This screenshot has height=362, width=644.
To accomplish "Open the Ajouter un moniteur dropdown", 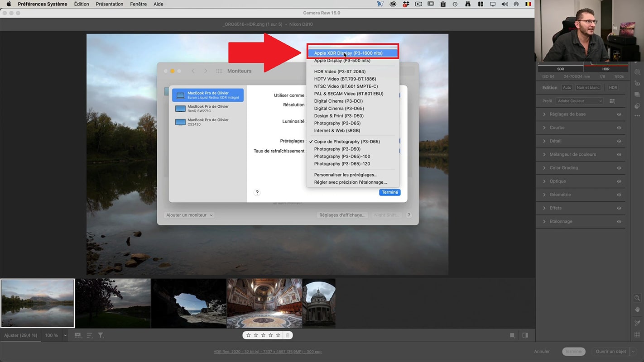I will (189, 215).
